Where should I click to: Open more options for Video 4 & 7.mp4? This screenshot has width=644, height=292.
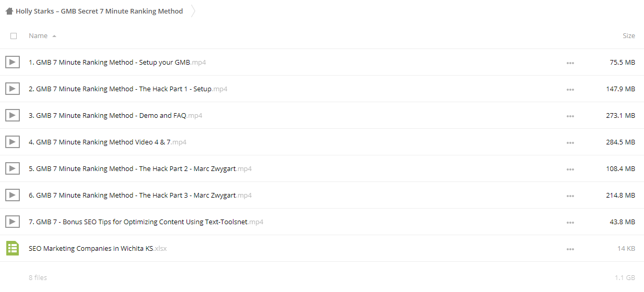tap(570, 142)
